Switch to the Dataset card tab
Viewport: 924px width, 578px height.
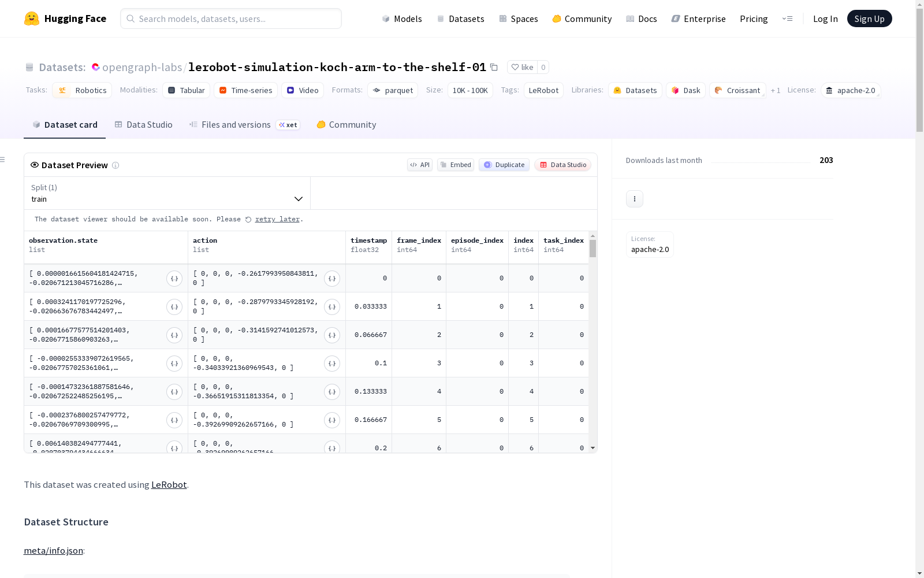(x=65, y=125)
